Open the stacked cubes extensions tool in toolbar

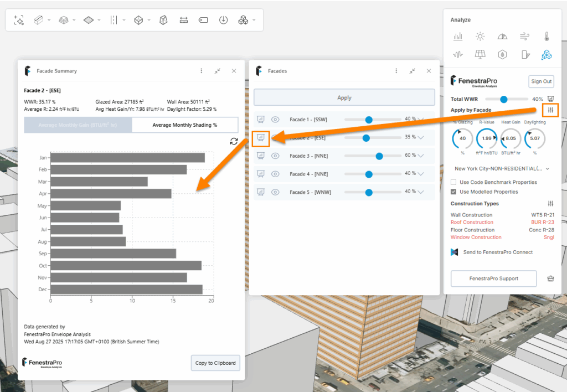click(244, 20)
